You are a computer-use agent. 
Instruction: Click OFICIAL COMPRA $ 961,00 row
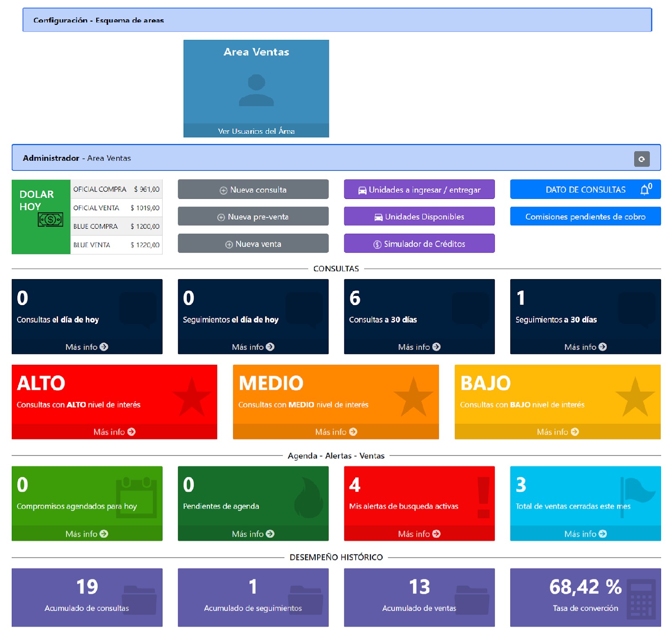(x=116, y=189)
